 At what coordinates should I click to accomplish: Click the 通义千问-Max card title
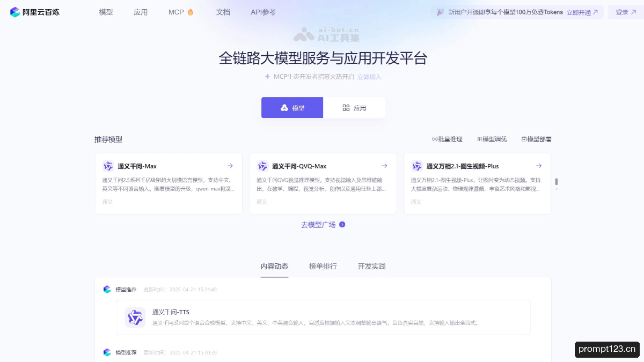(x=137, y=166)
